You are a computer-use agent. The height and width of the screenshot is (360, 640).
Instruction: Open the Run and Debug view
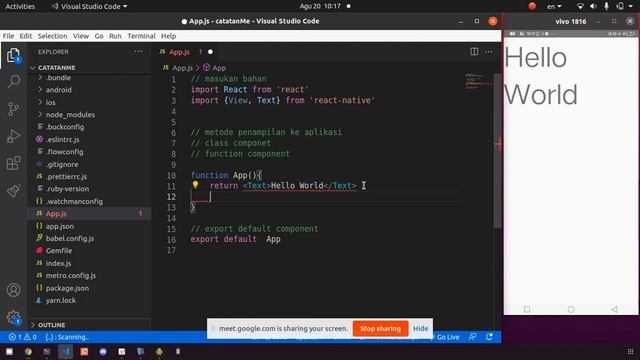tap(13, 136)
